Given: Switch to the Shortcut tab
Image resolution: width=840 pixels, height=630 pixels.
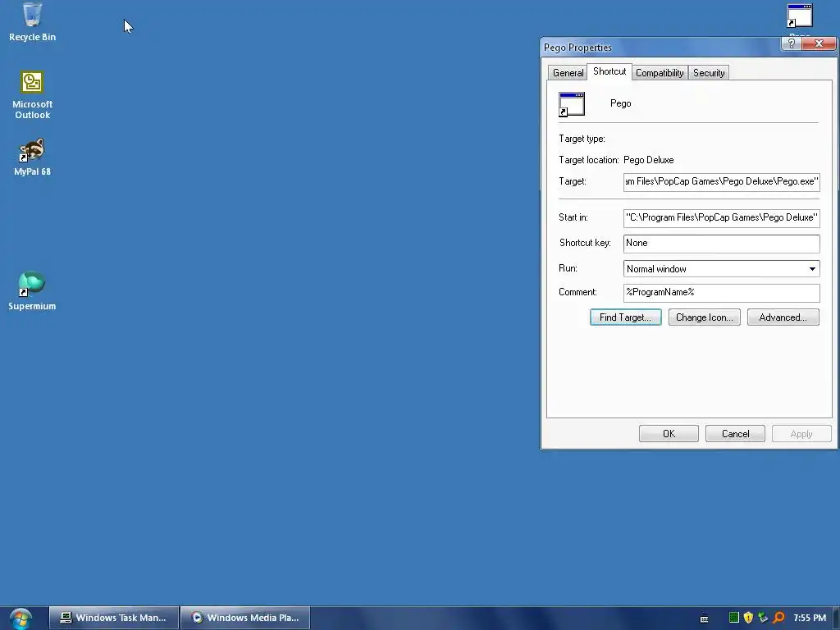Looking at the screenshot, I should click(609, 71).
